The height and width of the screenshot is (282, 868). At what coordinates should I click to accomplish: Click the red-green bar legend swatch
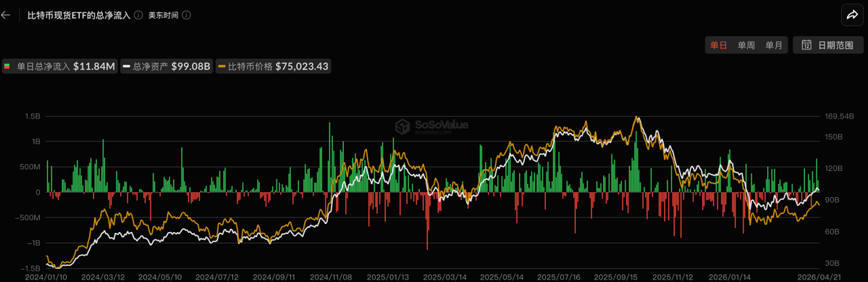(x=7, y=67)
